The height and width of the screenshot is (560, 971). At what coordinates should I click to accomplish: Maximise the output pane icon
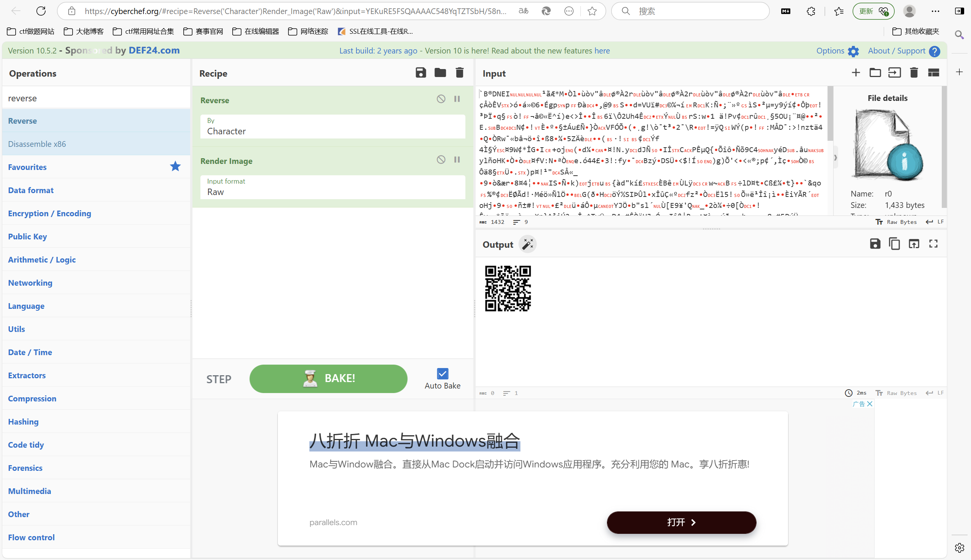point(933,244)
